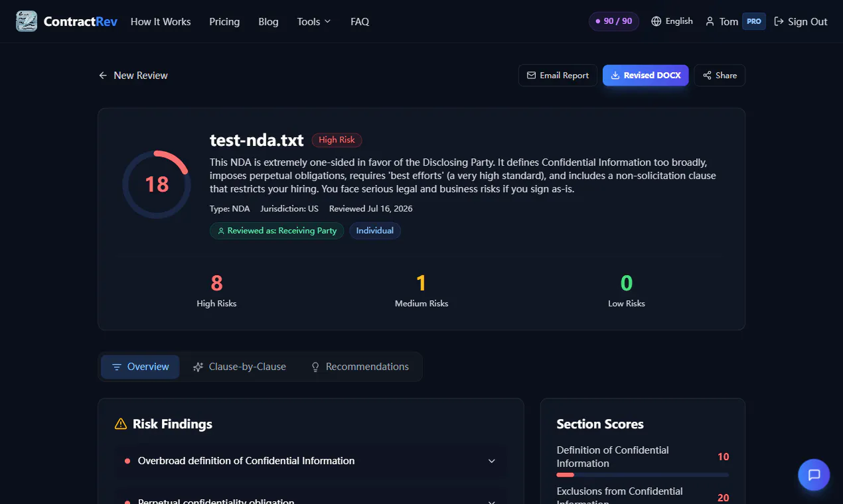843x504 pixels.
Task: Click the share network icon
Action: 708,76
